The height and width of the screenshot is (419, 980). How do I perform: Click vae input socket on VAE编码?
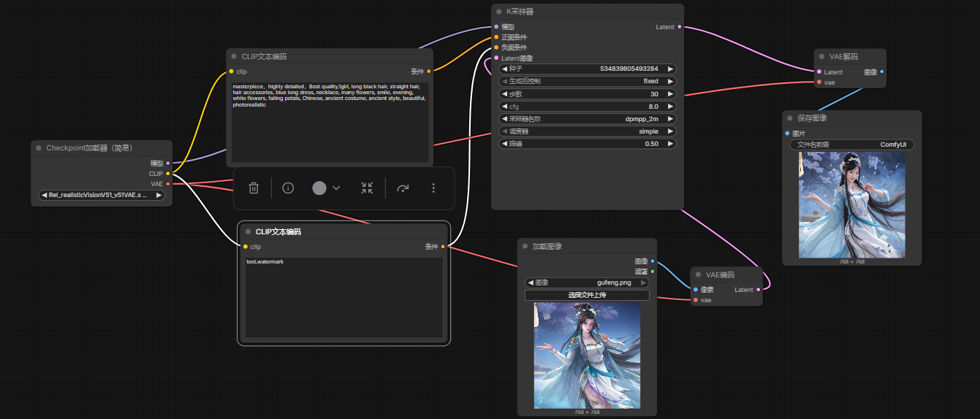[x=696, y=300]
